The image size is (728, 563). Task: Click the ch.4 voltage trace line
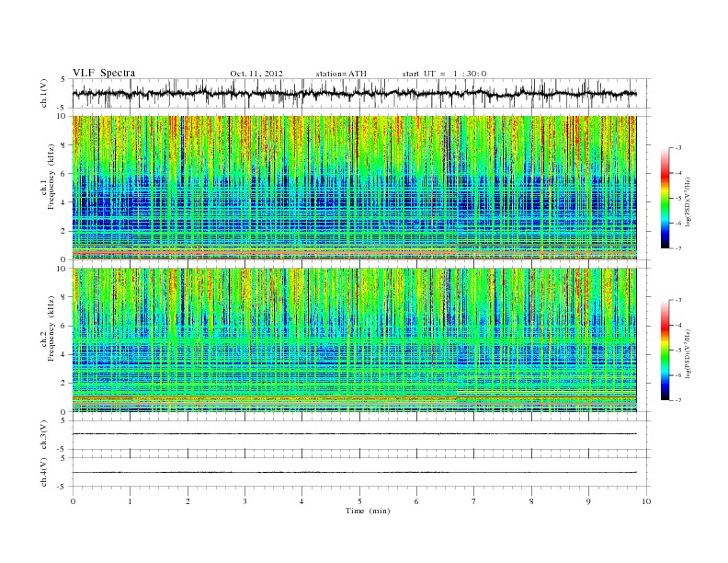tap(354, 473)
